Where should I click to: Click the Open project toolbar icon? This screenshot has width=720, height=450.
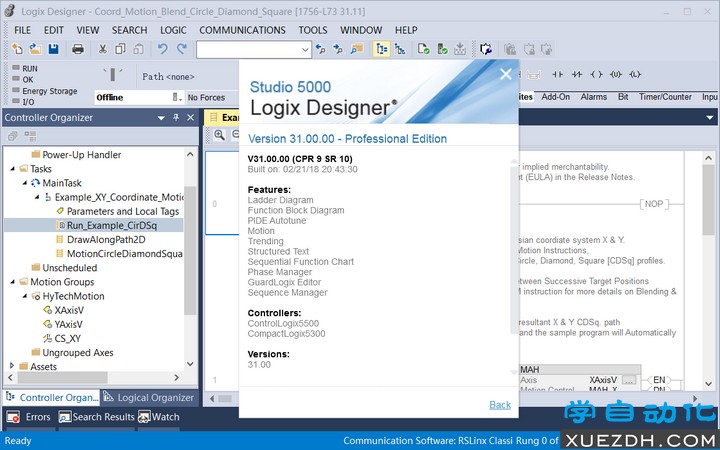pyautogui.click(x=35, y=49)
